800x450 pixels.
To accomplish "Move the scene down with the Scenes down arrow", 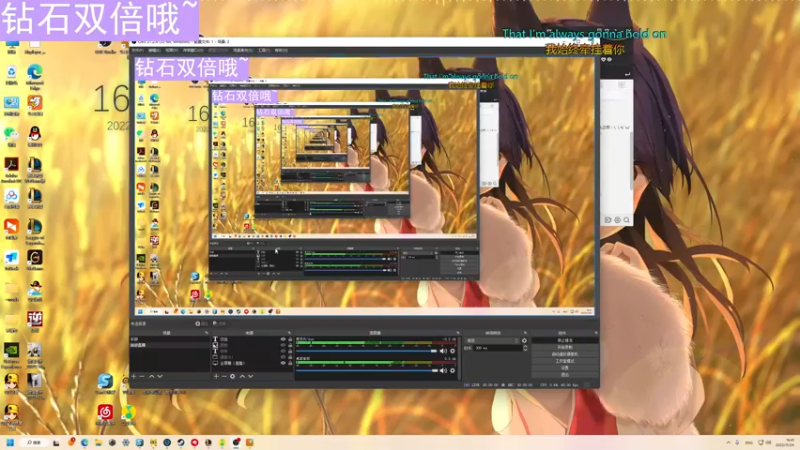I will click(x=160, y=376).
